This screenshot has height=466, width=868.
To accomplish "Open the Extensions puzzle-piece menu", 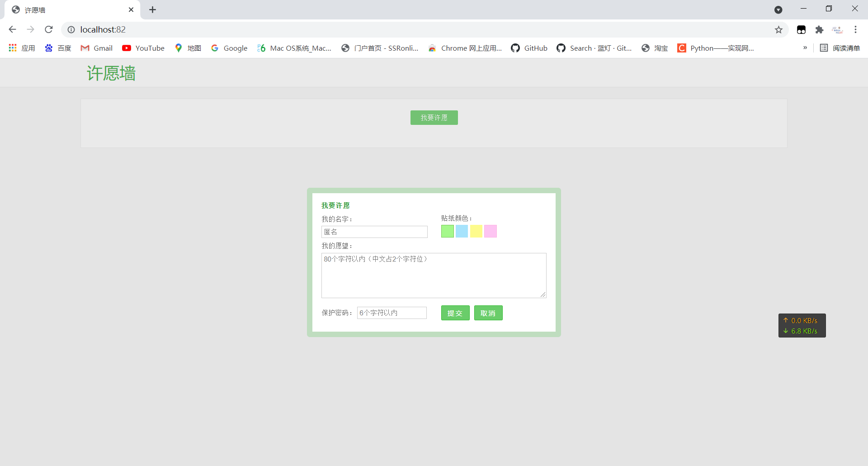I will pyautogui.click(x=819, y=29).
